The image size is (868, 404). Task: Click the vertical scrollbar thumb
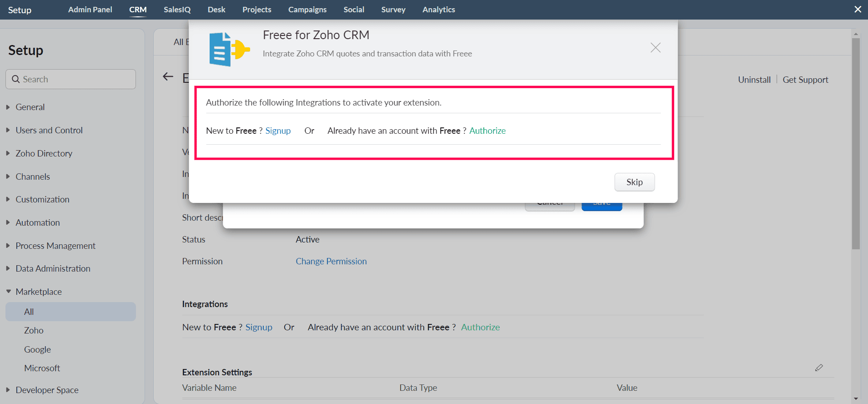(856, 143)
